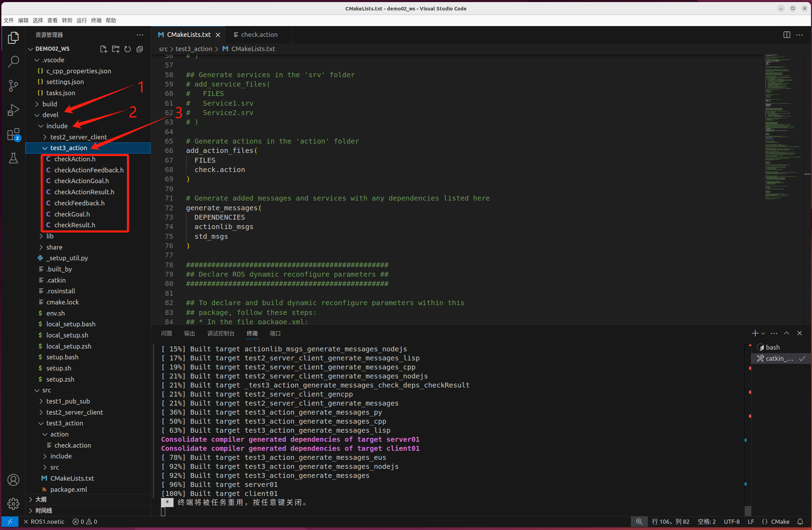The width and height of the screenshot is (812, 530).
Task: Expand the build folder
Action: (49, 104)
